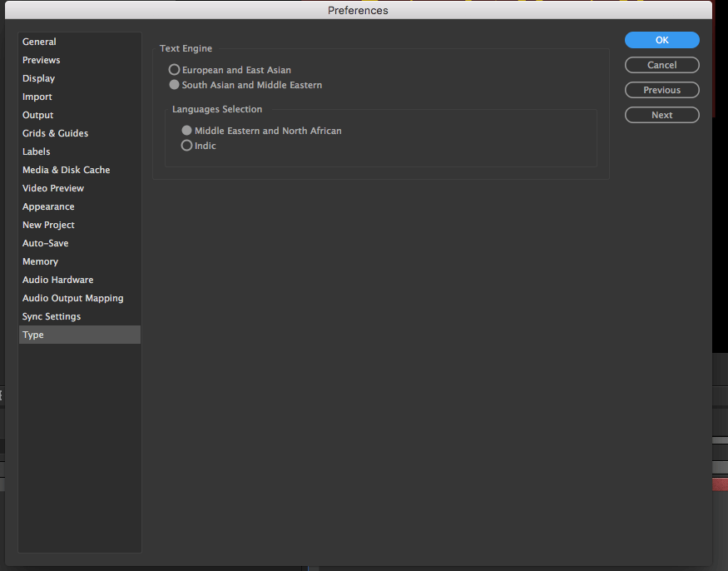The width and height of the screenshot is (728, 571).
Task: Switch to Import preferences
Action: (x=80, y=97)
